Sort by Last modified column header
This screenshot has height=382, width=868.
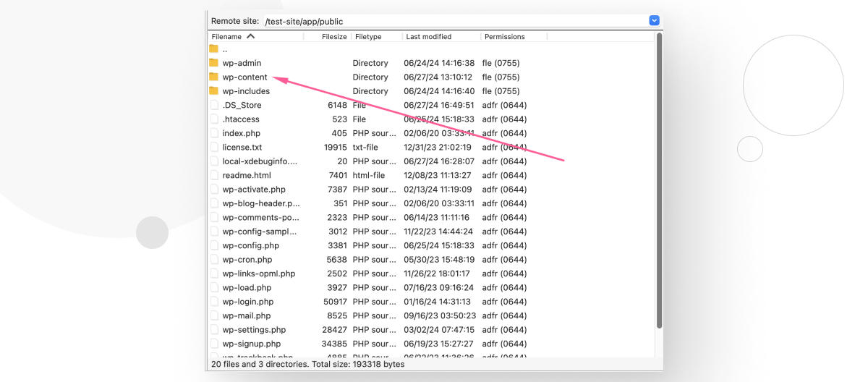tap(428, 36)
